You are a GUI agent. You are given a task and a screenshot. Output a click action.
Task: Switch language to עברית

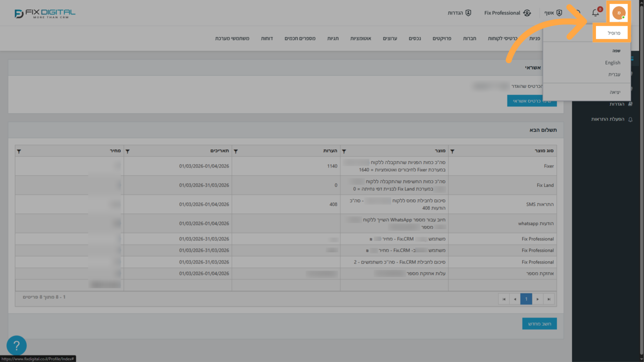(x=614, y=74)
